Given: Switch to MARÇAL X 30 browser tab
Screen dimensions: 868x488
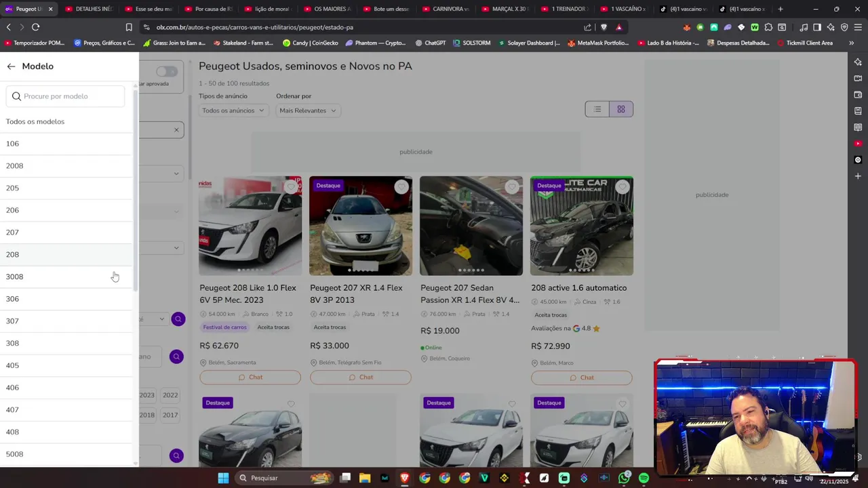Looking at the screenshot, I should click(507, 9).
